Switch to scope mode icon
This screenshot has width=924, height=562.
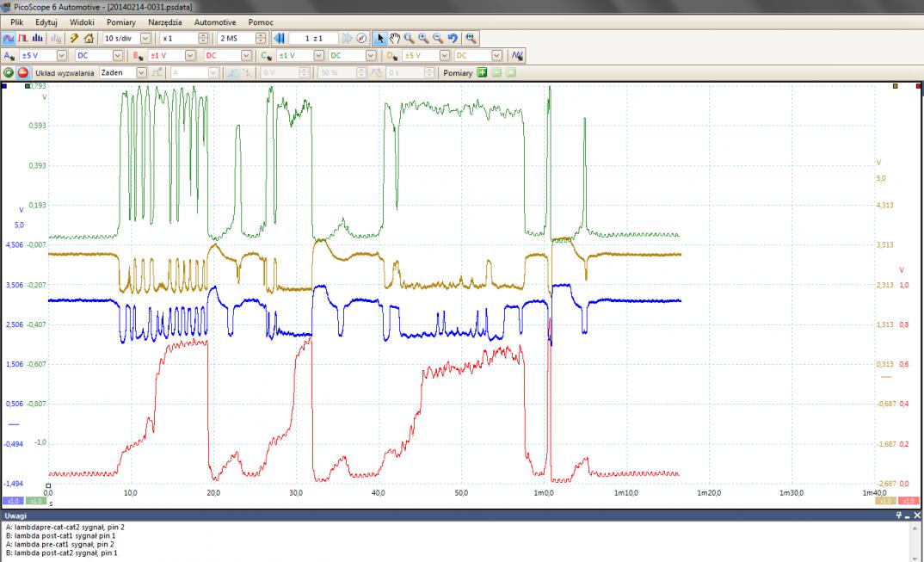pos(8,38)
